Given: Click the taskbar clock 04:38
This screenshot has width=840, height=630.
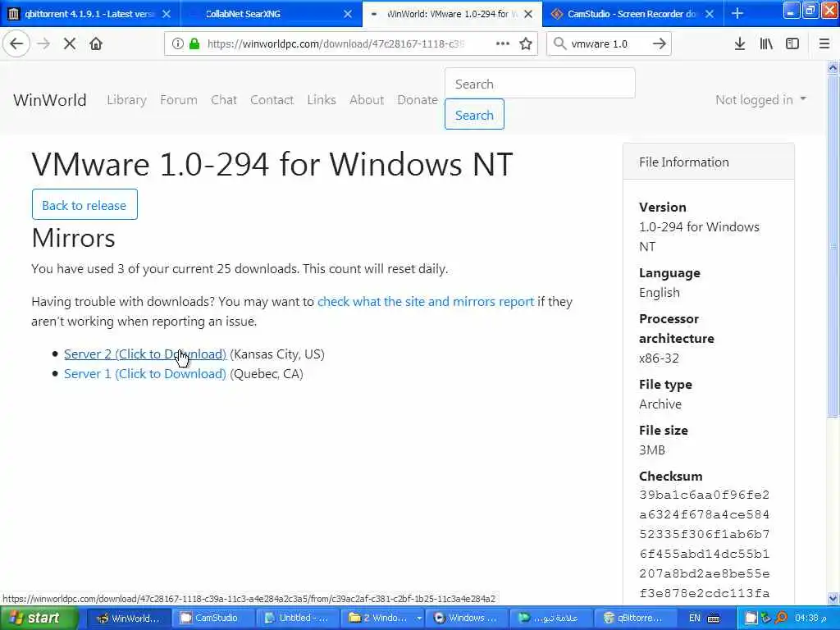Looking at the screenshot, I should [x=810, y=618].
